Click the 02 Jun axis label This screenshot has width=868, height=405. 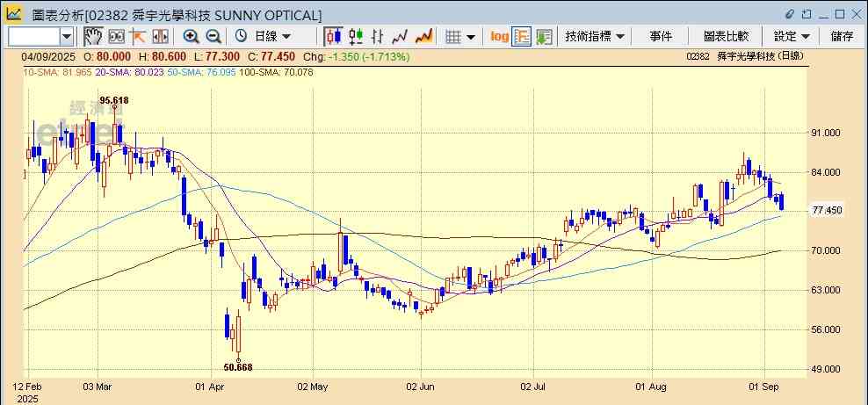point(420,386)
